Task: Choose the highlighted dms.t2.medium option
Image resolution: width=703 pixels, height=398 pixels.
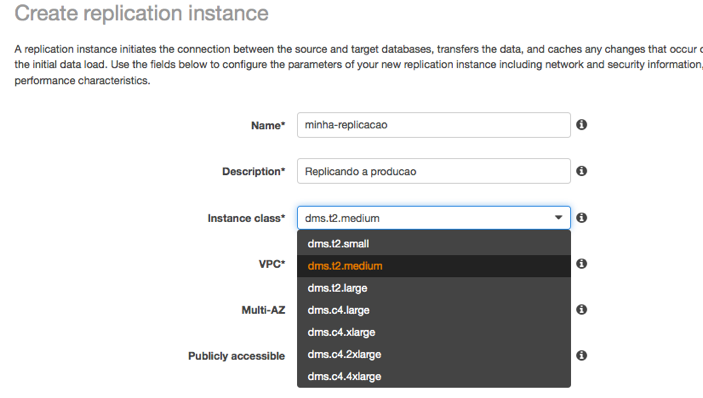Action: pos(434,266)
